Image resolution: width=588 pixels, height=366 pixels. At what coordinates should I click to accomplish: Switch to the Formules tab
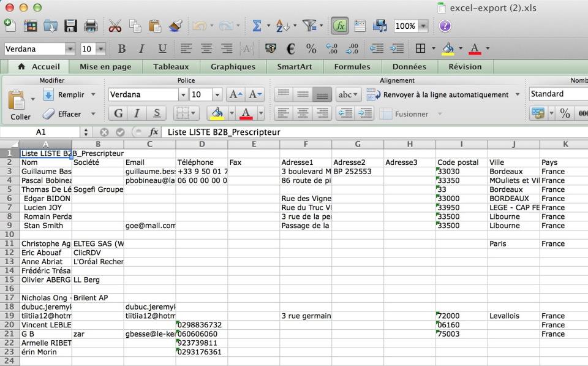click(x=352, y=67)
